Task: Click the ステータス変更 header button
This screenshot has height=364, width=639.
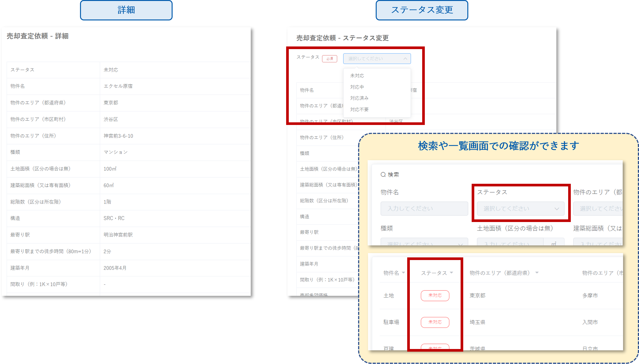Action: (422, 10)
